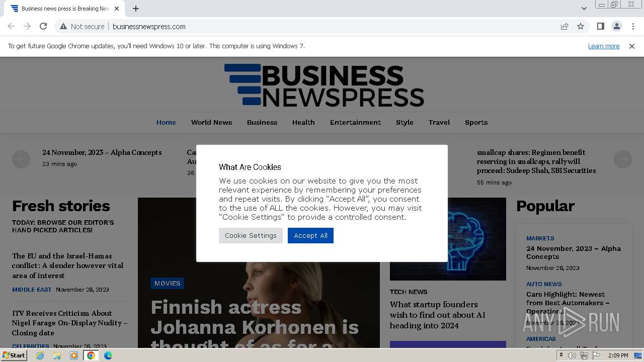Toggle the browser side panel

click(x=600, y=26)
